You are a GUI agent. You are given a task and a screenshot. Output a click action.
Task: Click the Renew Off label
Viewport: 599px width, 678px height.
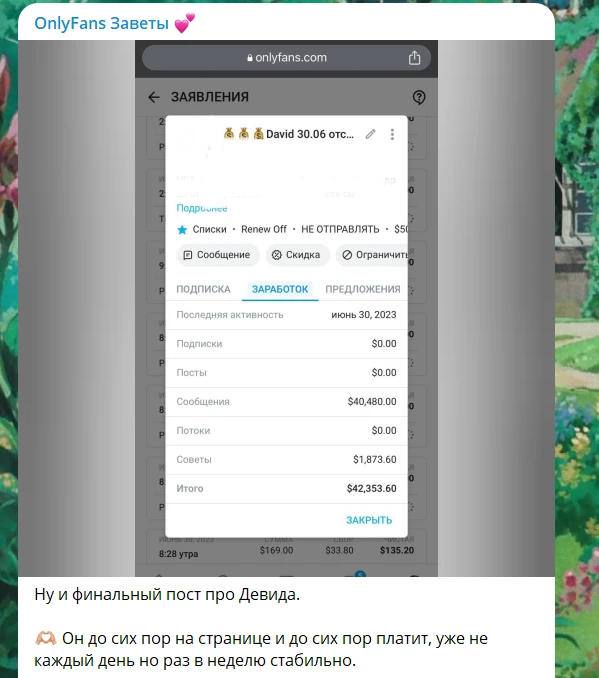[264, 229]
